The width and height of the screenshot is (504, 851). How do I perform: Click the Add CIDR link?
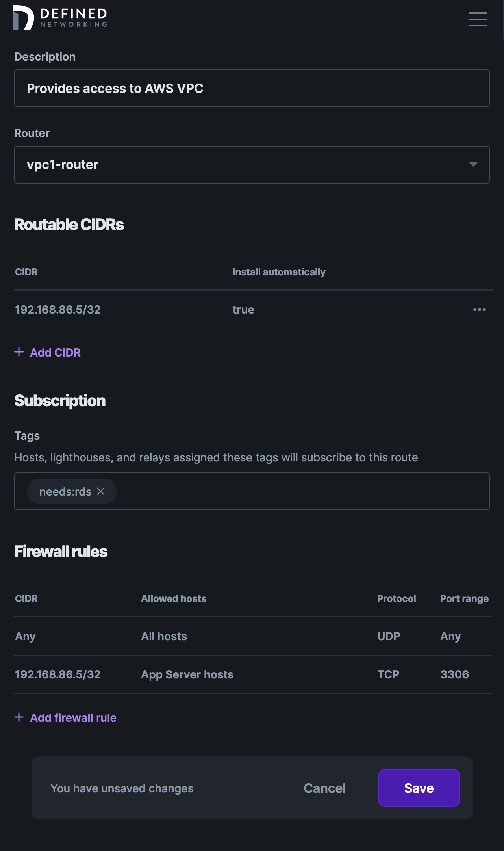[x=55, y=352]
